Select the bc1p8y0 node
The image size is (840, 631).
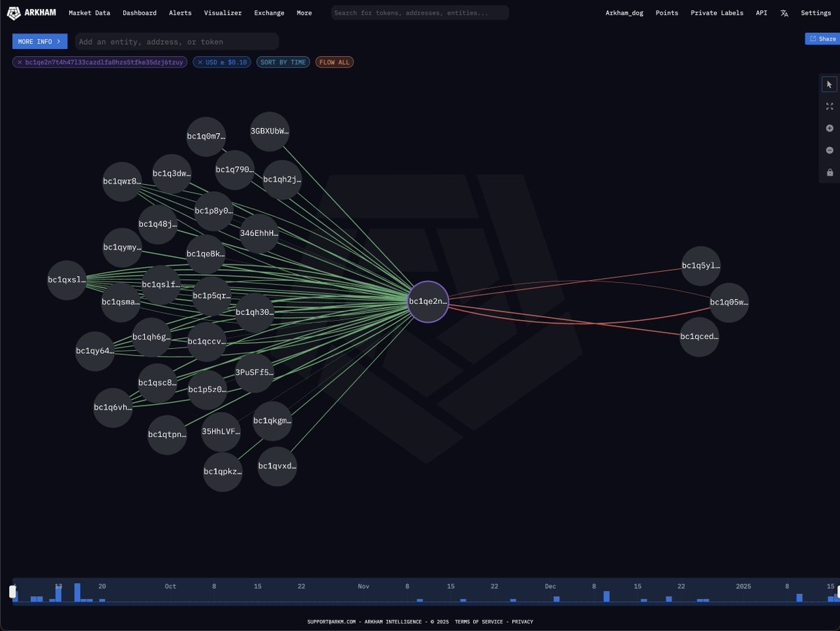213,212
